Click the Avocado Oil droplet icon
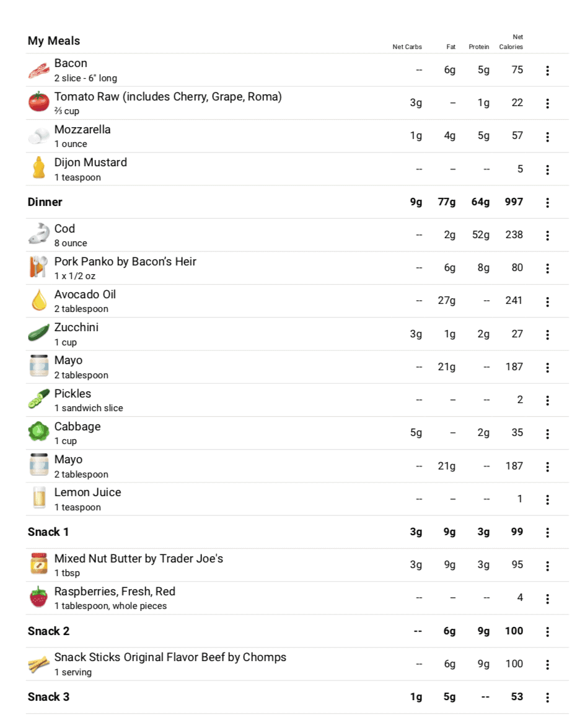The height and width of the screenshot is (728, 585). (x=39, y=300)
